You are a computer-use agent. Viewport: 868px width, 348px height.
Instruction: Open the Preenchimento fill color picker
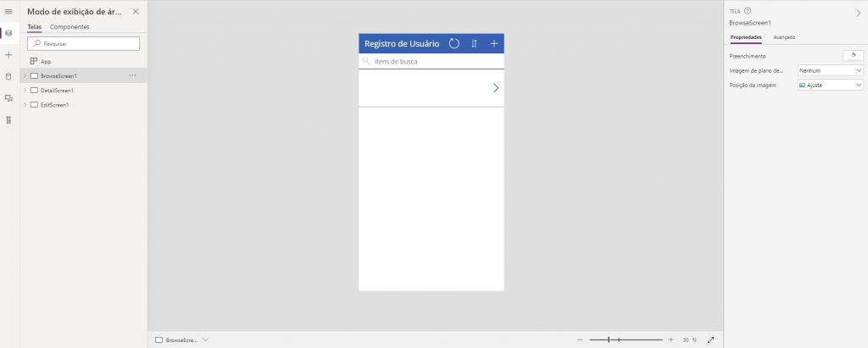853,55
